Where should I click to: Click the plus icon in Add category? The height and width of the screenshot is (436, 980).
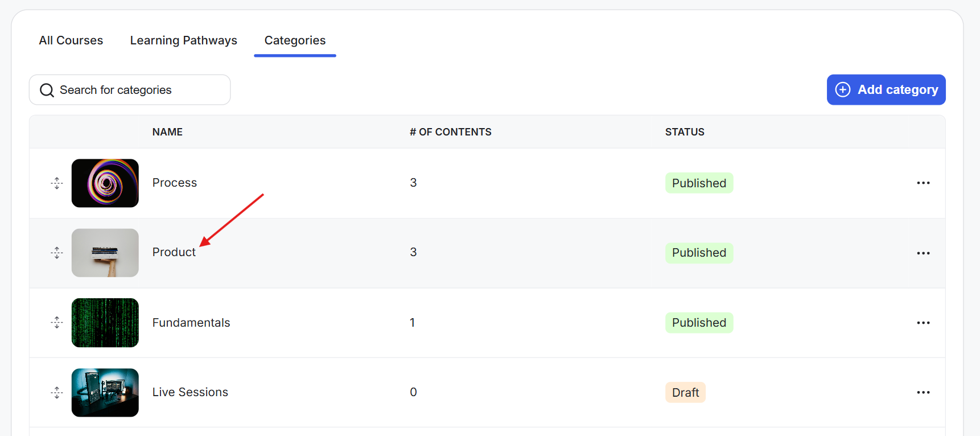tap(843, 89)
